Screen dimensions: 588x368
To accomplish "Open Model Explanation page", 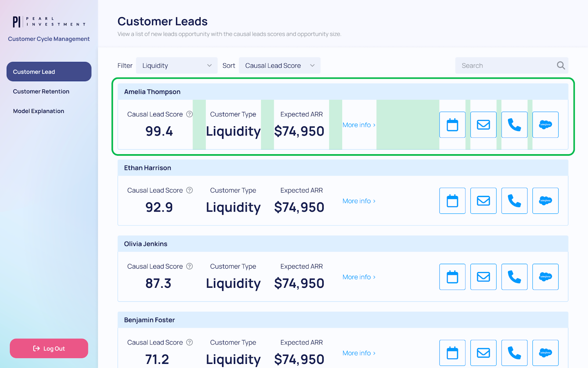I will pos(39,111).
